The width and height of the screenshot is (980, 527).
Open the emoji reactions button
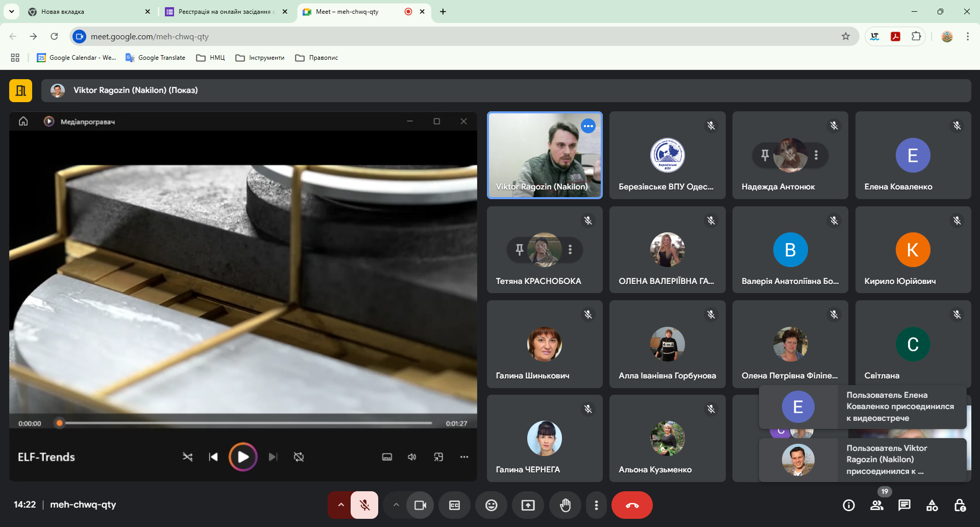pos(491,505)
